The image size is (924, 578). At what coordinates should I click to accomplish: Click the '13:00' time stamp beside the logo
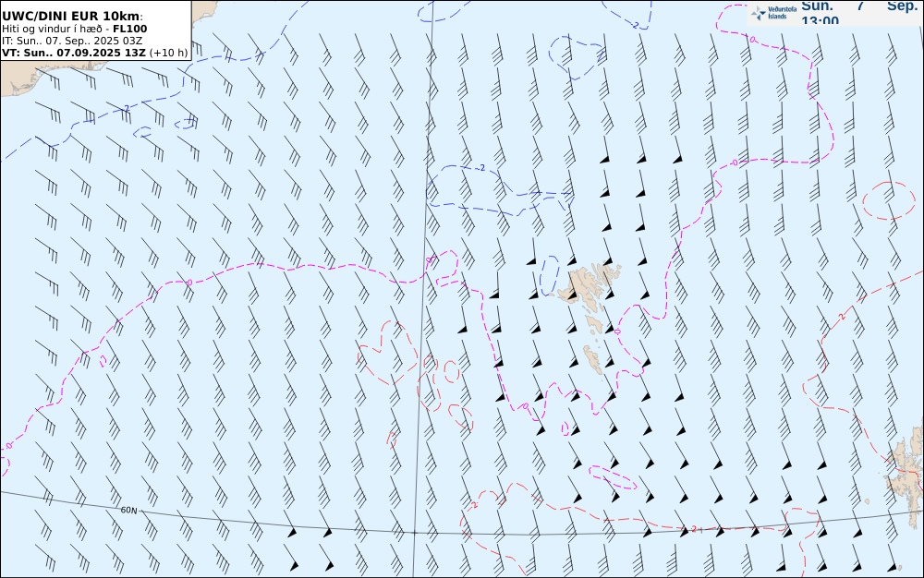[x=820, y=20]
